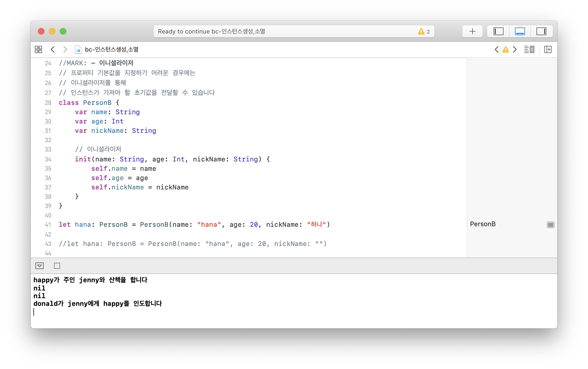The image size is (588, 369).
Task: Click the plus Library button
Action: tap(472, 31)
